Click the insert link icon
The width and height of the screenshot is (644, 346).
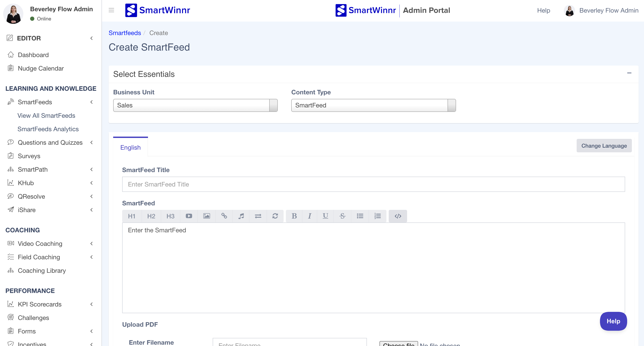tap(224, 216)
